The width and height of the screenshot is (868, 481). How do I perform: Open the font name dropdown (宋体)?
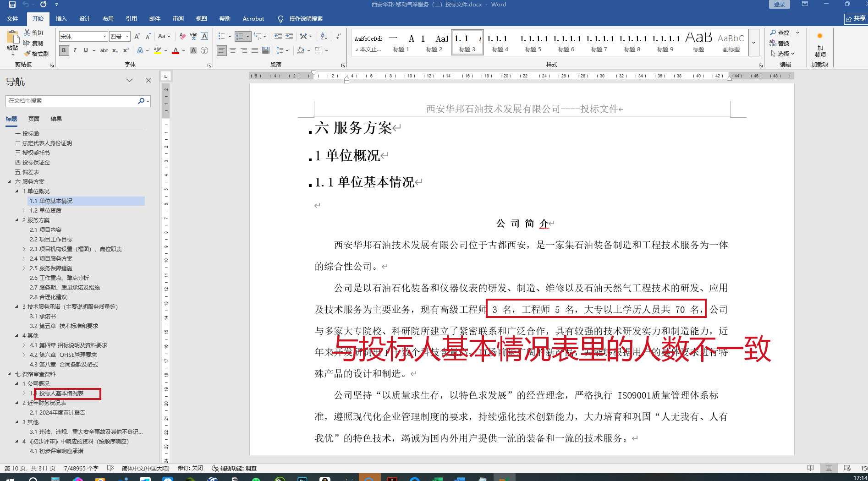tap(104, 36)
